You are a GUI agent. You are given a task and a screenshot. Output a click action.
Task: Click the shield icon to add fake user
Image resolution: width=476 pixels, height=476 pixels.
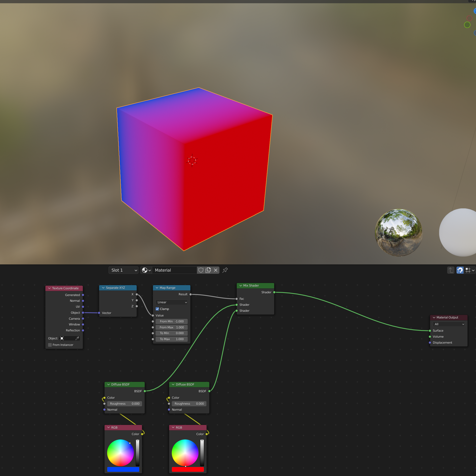pyautogui.click(x=201, y=270)
